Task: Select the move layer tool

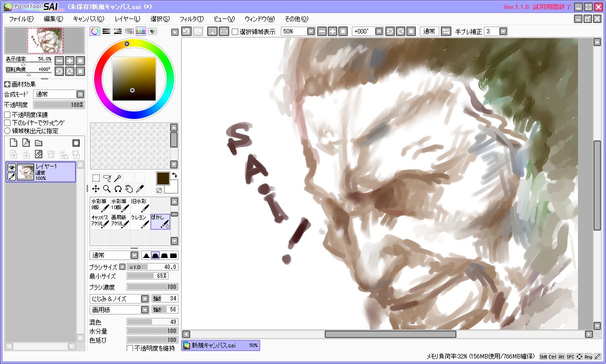Action: [x=96, y=188]
